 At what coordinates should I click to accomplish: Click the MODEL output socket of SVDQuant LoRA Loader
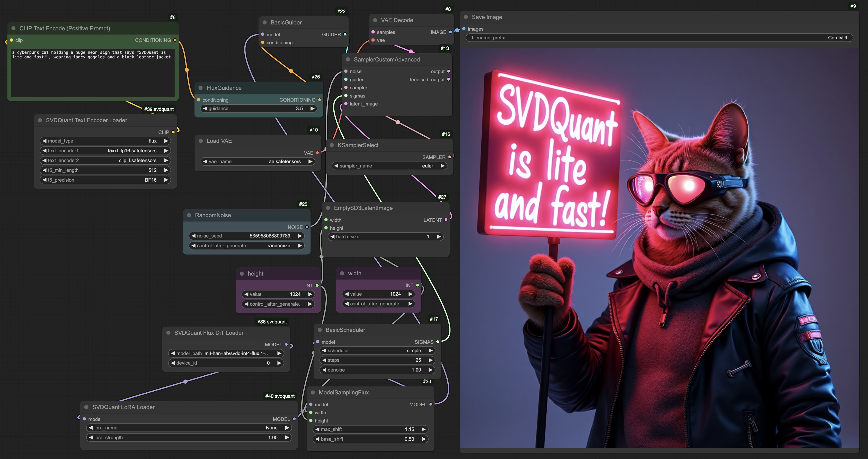point(294,419)
